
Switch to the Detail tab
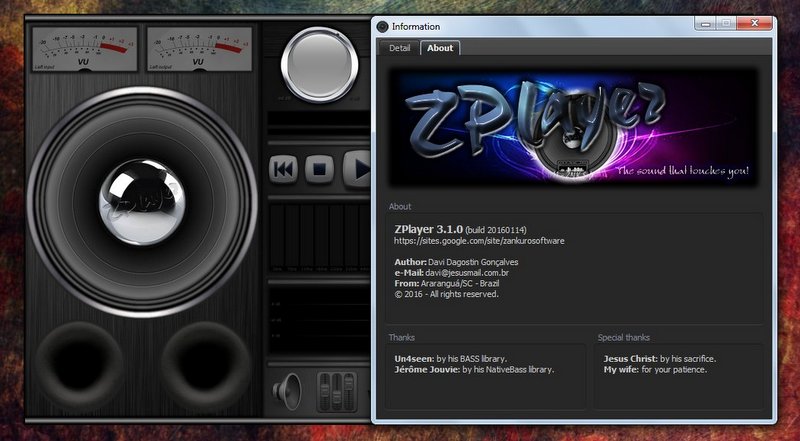[399, 48]
